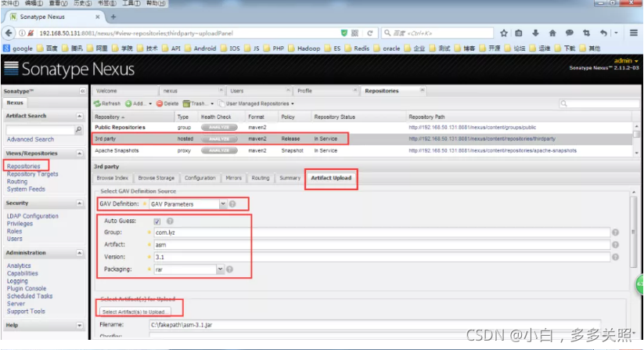Collapse the Administration section
Screen dimensions: 644x350
pos(79,253)
